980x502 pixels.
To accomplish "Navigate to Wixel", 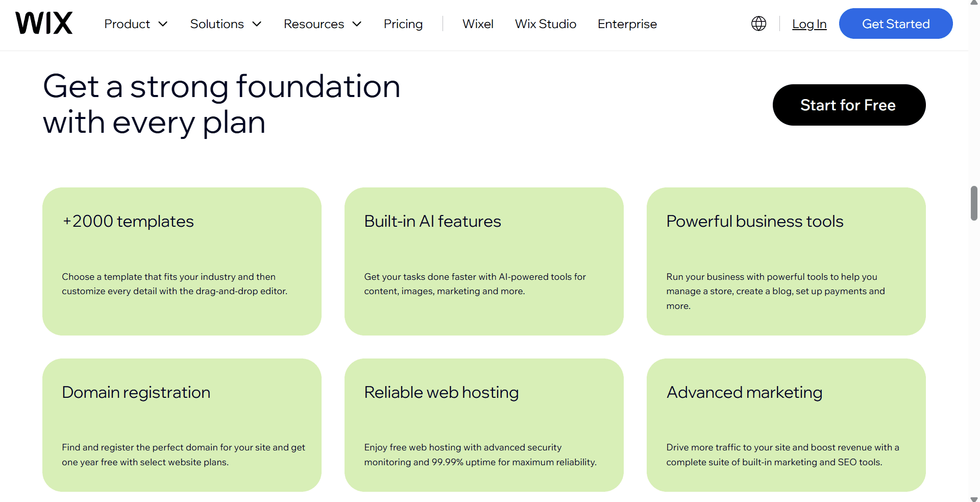I will click(x=478, y=23).
